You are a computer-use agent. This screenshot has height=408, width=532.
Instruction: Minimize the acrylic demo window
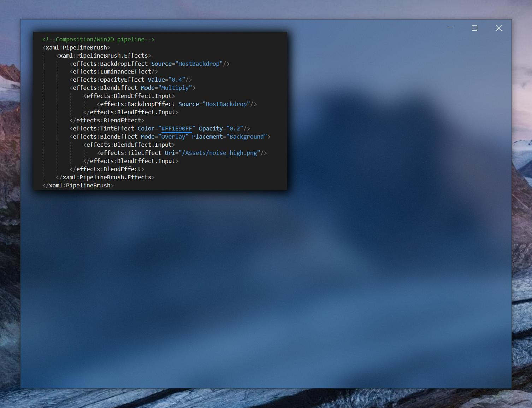450,28
